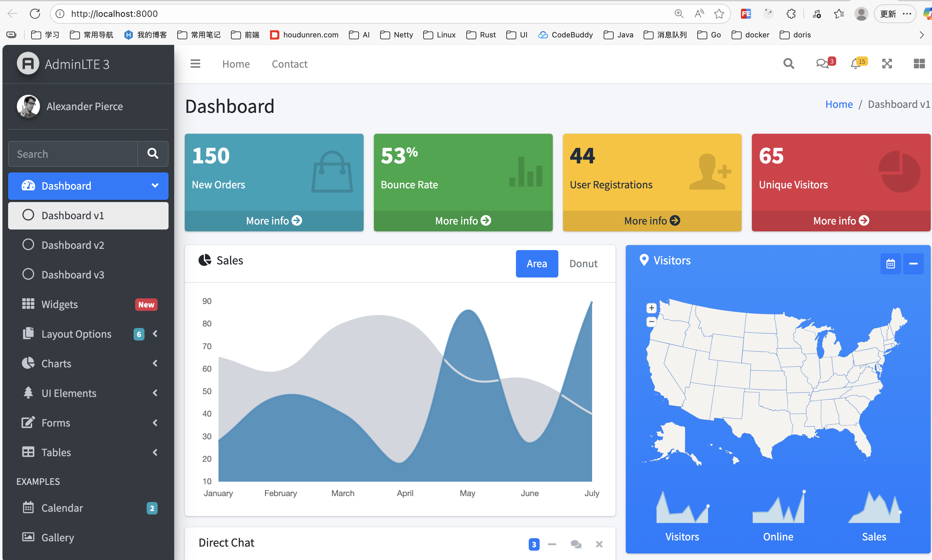Toggle fullscreen with the expand arrows icon

(887, 64)
